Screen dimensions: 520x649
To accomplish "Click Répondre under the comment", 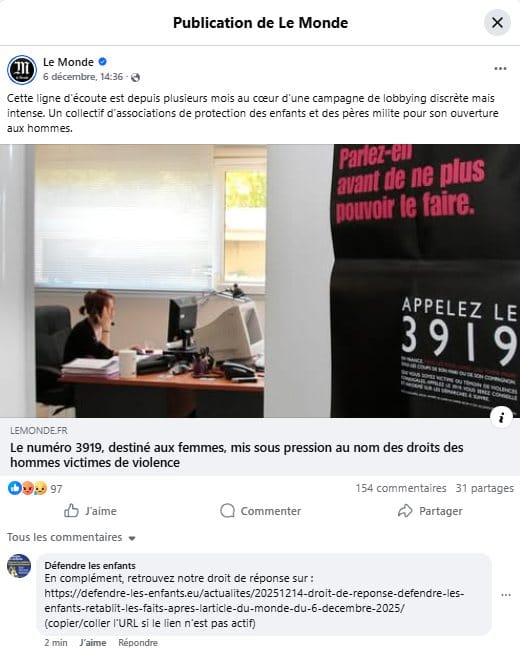I will 138,642.
